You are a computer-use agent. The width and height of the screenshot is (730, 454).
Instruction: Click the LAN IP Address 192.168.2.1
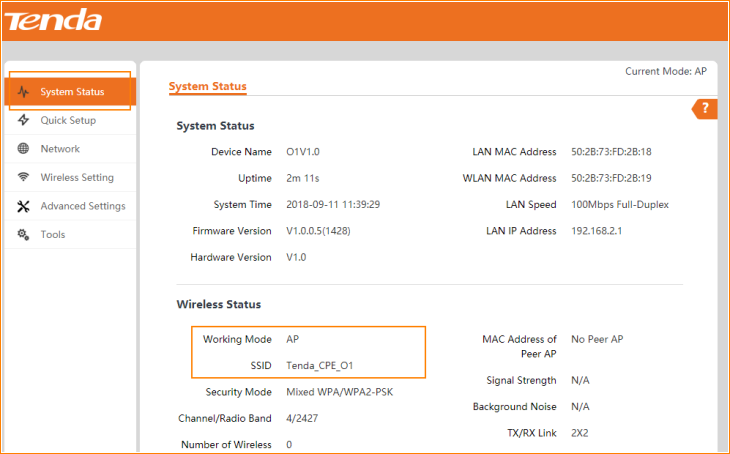tap(598, 231)
